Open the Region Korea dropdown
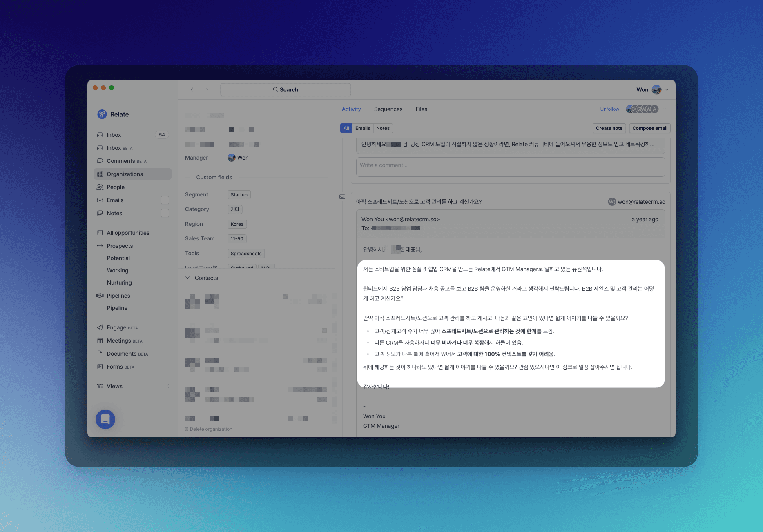The height and width of the screenshot is (532, 763). [237, 224]
